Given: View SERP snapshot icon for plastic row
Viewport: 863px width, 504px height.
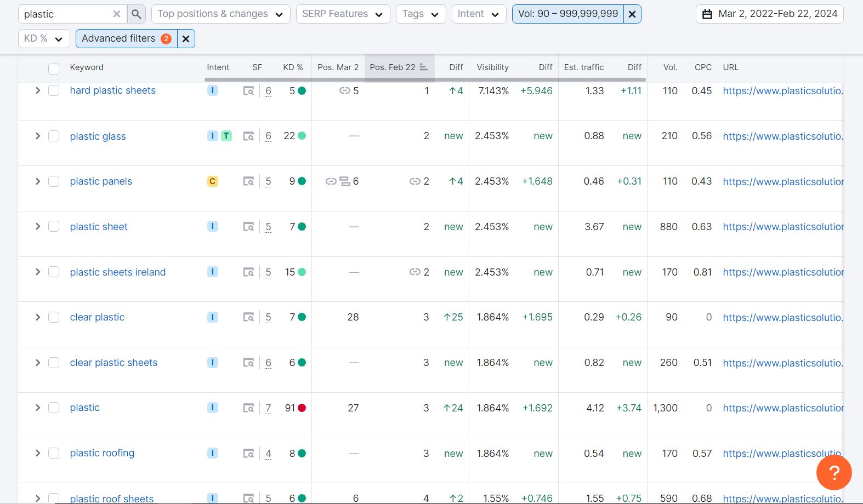Looking at the screenshot, I should click(248, 408).
